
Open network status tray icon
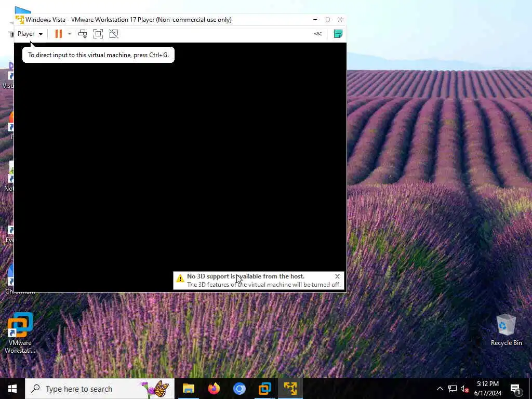click(x=453, y=389)
